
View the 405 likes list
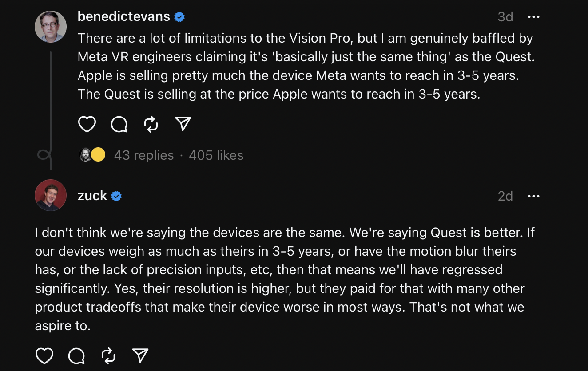(x=216, y=155)
